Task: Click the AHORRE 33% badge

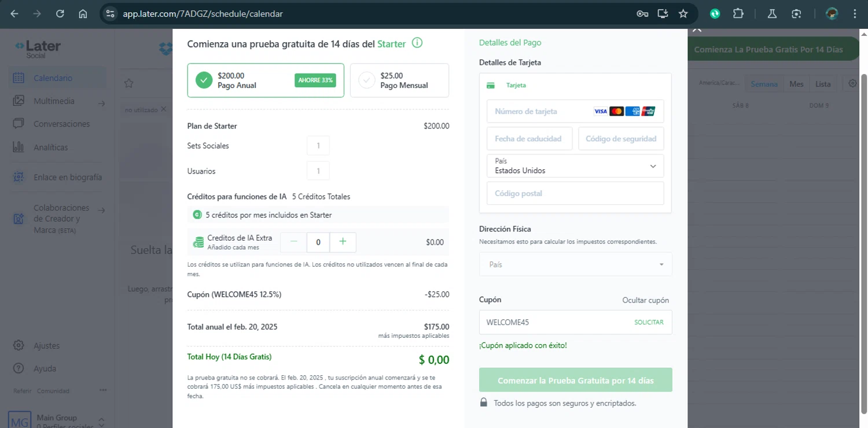Action: (x=315, y=80)
